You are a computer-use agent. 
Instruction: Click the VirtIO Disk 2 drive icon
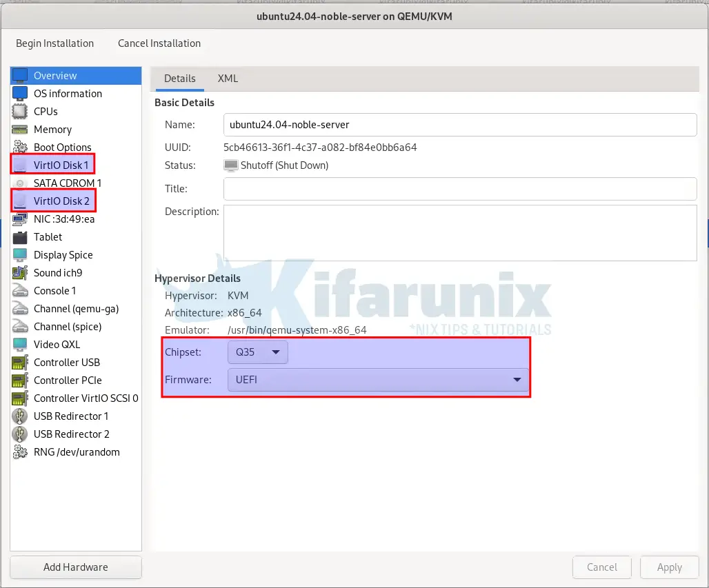[20, 201]
